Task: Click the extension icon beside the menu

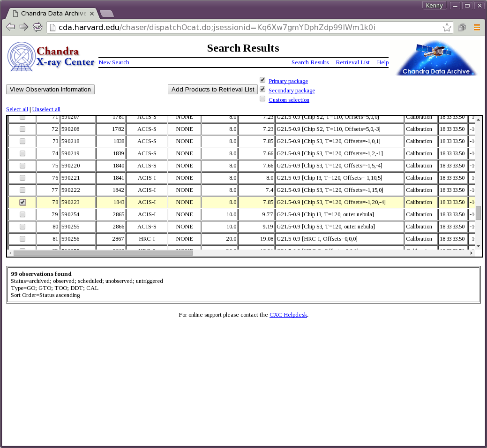Action: click(462, 28)
